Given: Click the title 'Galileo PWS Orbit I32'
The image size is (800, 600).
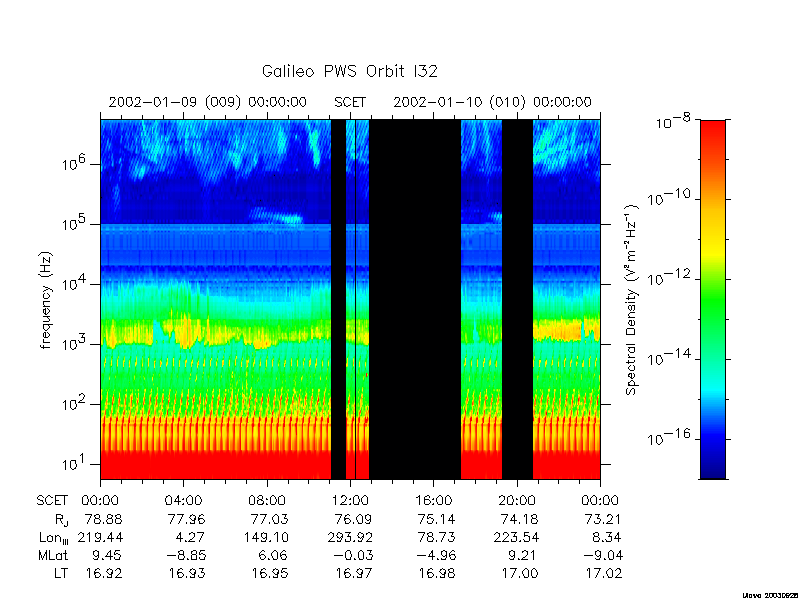Looking at the screenshot, I should click(x=350, y=71).
